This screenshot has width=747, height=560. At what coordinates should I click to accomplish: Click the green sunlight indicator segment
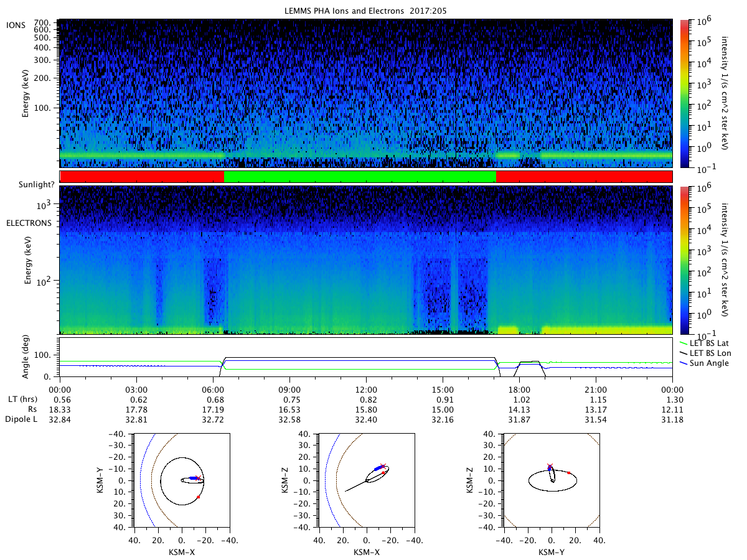[360, 177]
